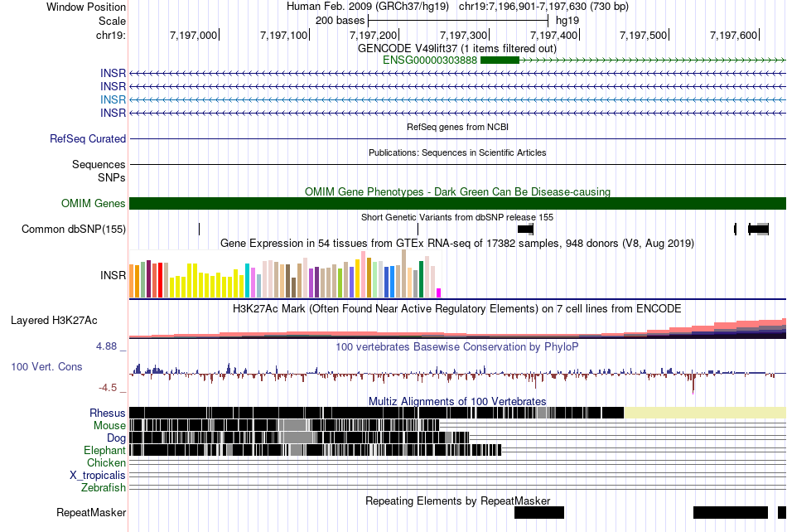This screenshot has width=787, height=532.
Task: Click the SNPs track label
Action: pyautogui.click(x=112, y=177)
